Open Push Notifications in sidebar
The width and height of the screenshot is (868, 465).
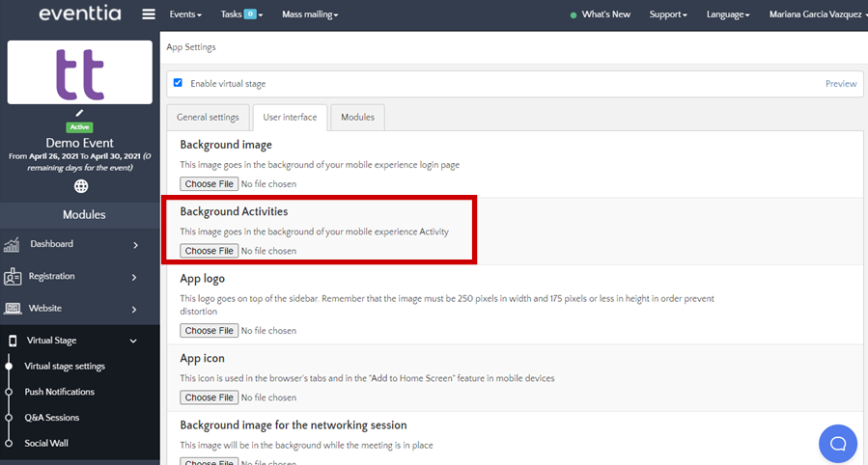[x=60, y=392]
